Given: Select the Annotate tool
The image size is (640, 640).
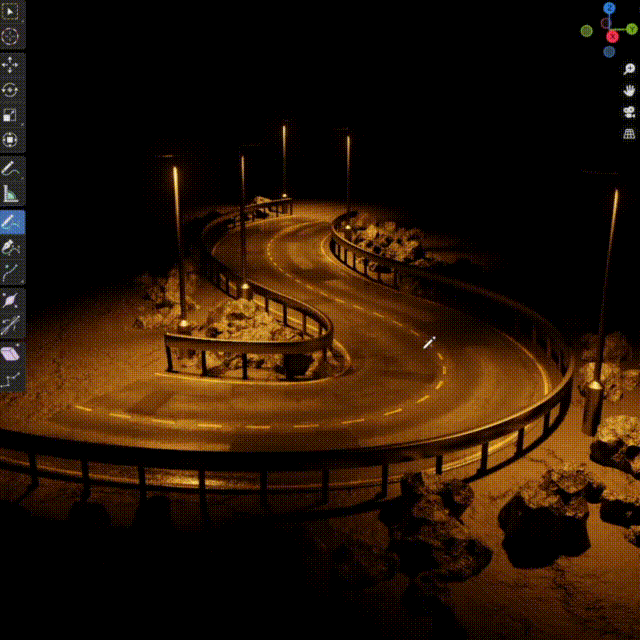Looking at the screenshot, I should click(x=11, y=169).
